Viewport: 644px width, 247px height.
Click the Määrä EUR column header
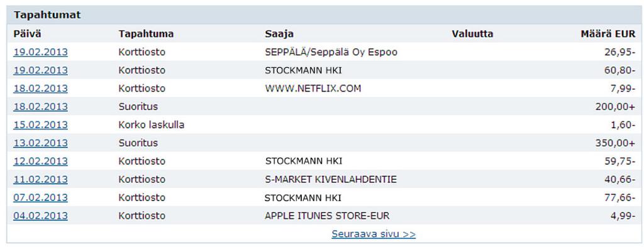pos(608,34)
